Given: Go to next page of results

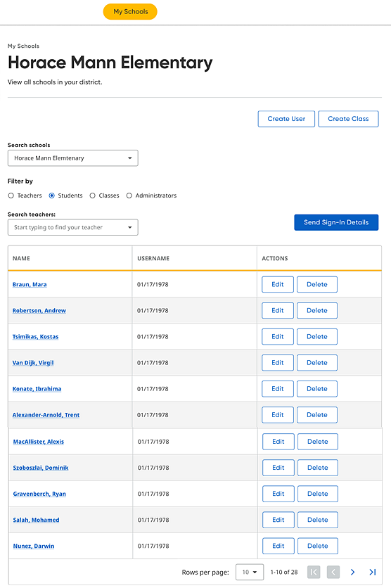Looking at the screenshot, I should tap(353, 572).
